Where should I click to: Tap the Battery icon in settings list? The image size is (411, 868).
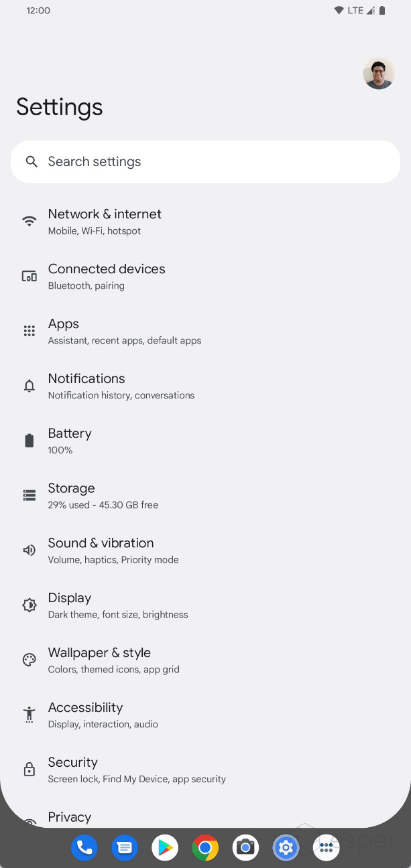(x=29, y=441)
